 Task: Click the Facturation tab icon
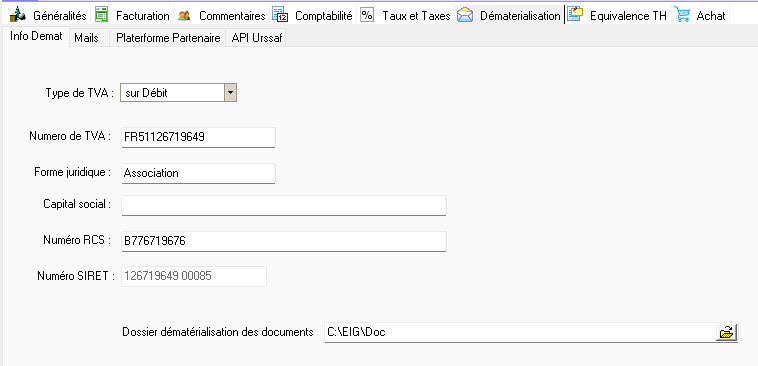point(102,15)
